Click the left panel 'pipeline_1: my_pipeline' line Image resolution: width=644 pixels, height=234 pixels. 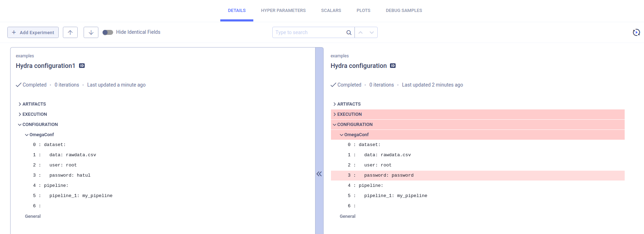pyautogui.click(x=81, y=196)
